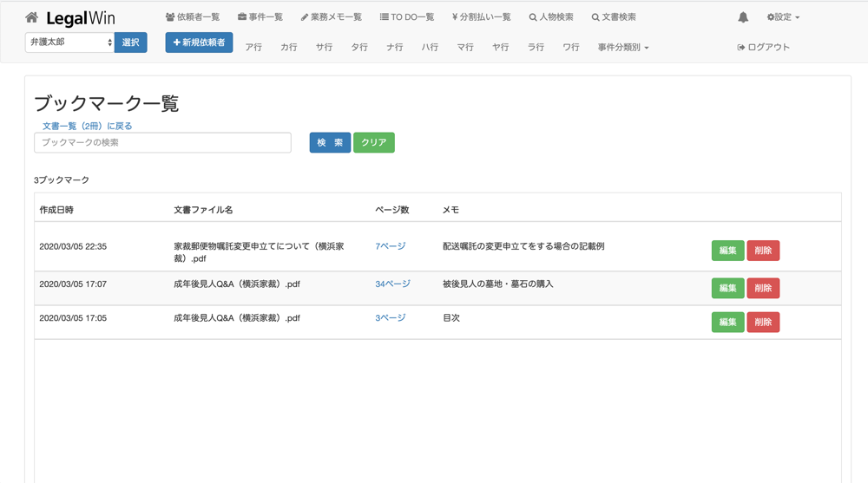Click the ブックマークの検索 input field

pyautogui.click(x=162, y=142)
